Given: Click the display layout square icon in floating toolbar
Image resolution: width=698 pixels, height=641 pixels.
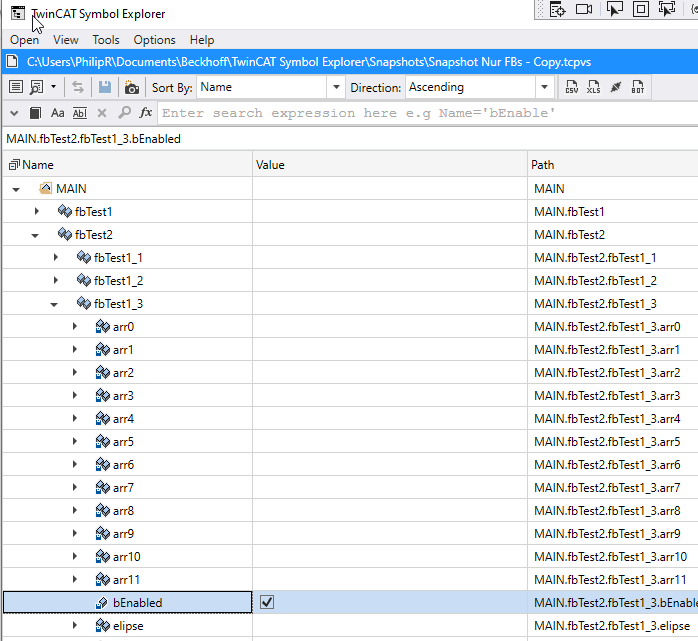Looking at the screenshot, I should (x=641, y=9).
